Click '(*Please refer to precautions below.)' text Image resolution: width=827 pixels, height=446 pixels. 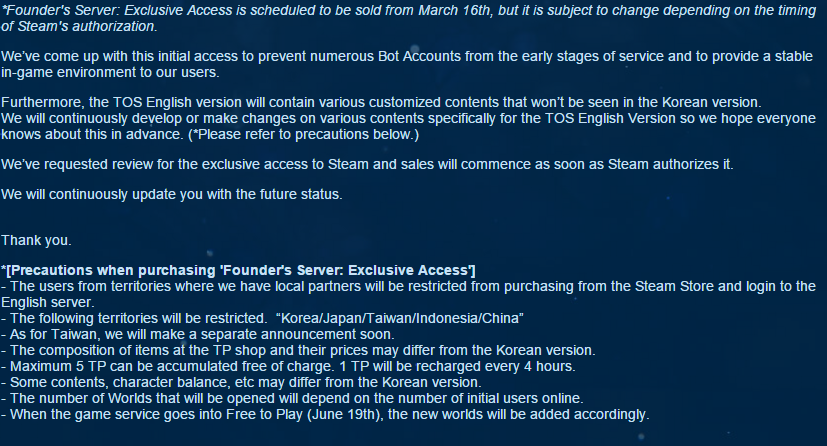303,134
